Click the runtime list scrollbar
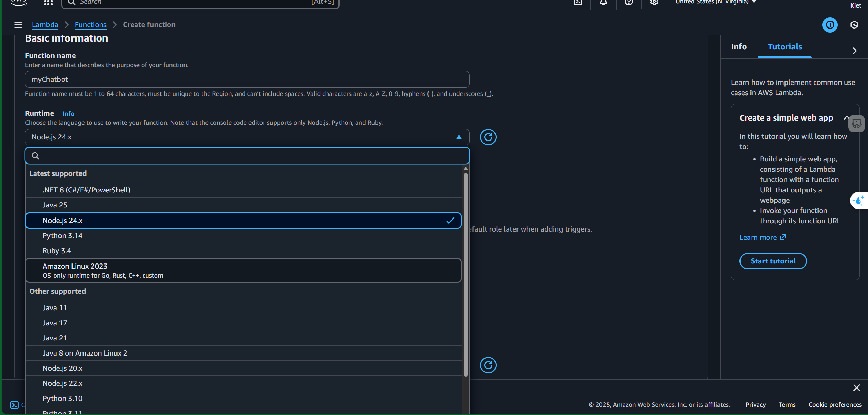Viewport: 868px width, 415px height. click(x=466, y=275)
